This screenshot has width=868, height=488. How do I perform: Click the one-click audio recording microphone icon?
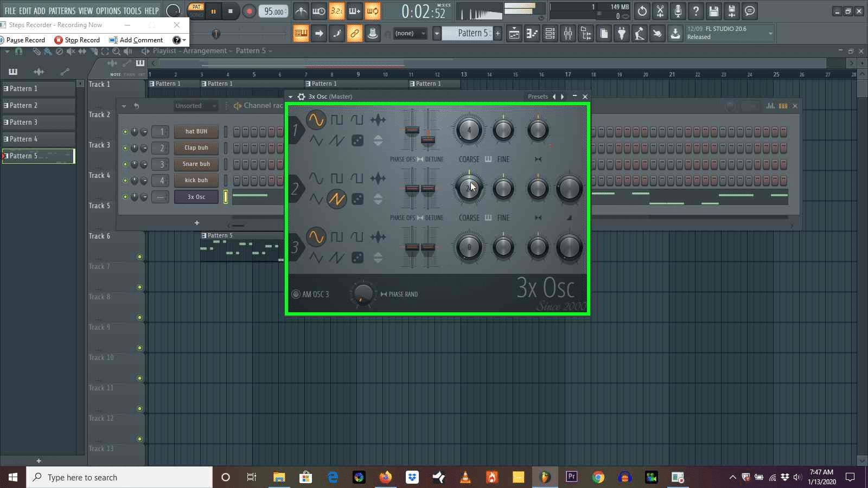click(678, 11)
